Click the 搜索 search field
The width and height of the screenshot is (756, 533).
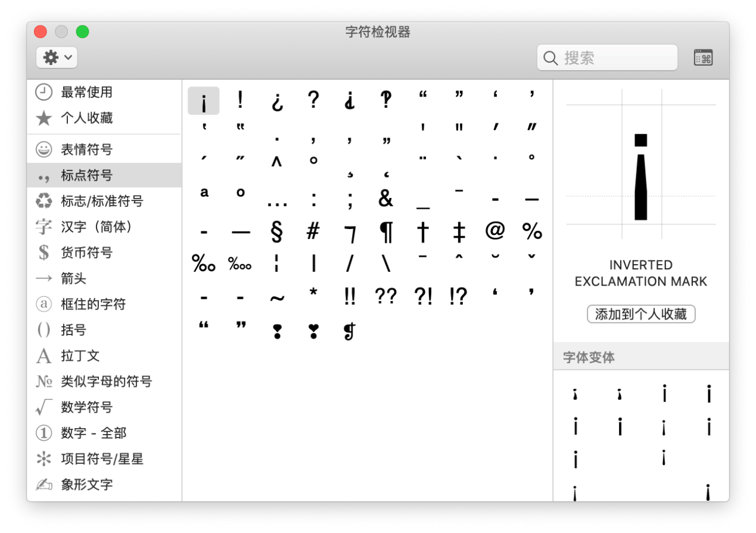606,57
